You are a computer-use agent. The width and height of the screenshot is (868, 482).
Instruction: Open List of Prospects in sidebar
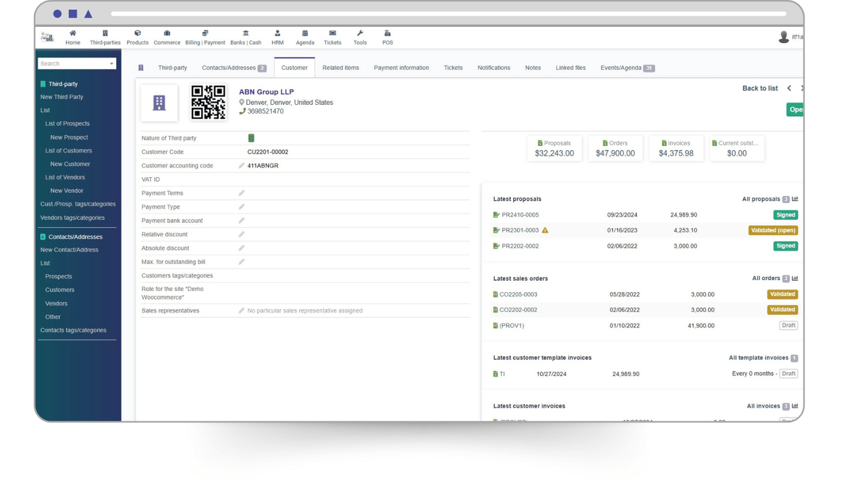tap(68, 124)
